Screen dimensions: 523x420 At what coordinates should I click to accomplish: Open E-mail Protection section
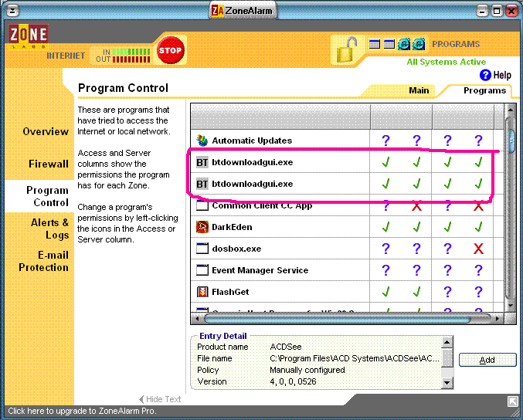pos(43,261)
